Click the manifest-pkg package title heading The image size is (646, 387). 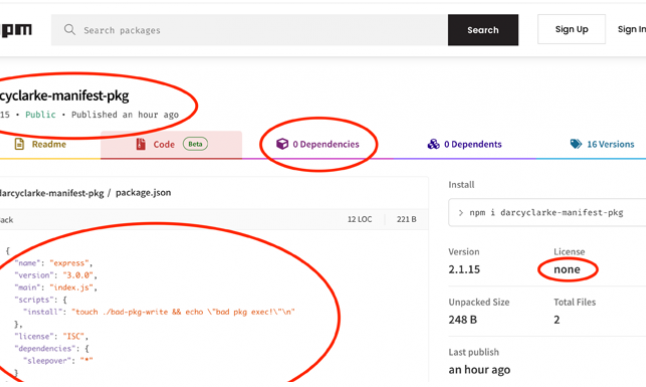[x=64, y=96]
